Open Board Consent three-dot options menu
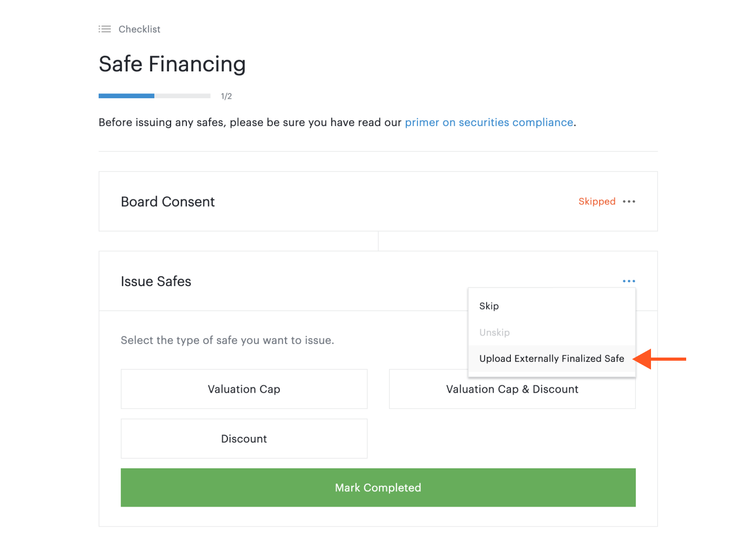Screen dimensions: 756x545 [628, 202]
